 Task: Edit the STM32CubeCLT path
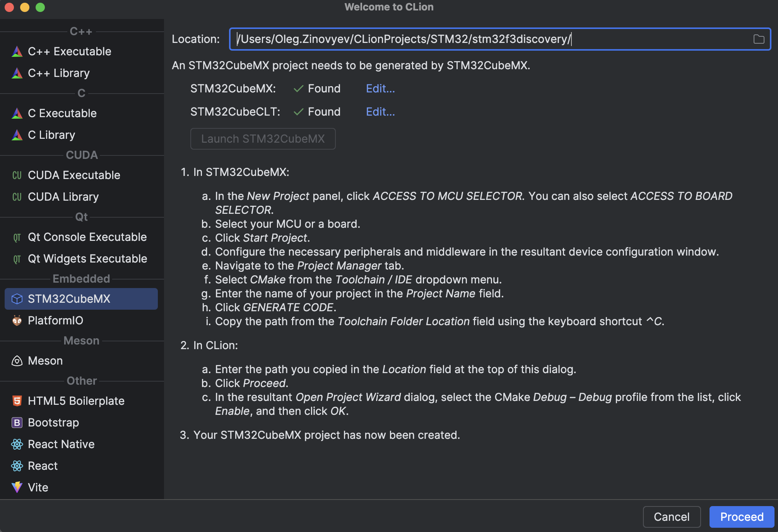pos(380,112)
